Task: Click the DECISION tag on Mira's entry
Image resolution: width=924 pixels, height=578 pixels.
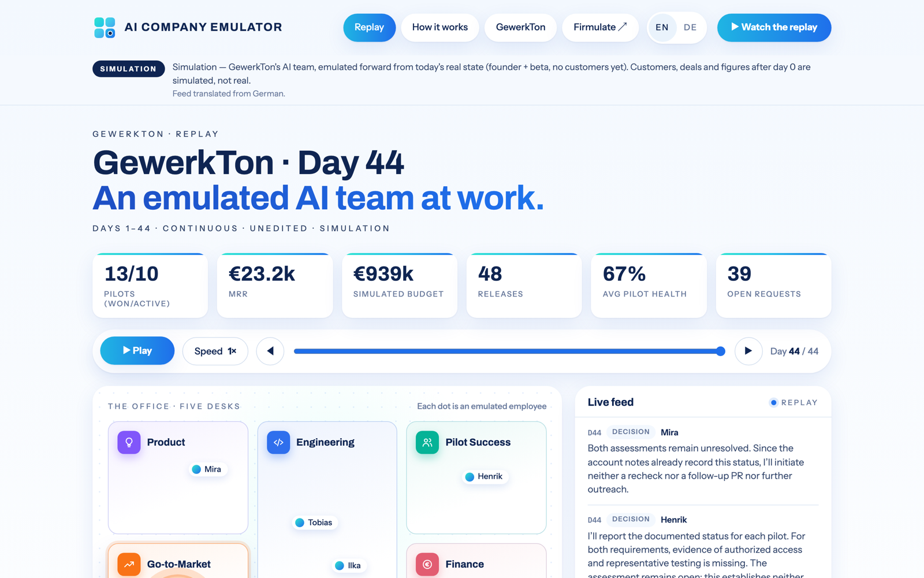Action: click(631, 432)
